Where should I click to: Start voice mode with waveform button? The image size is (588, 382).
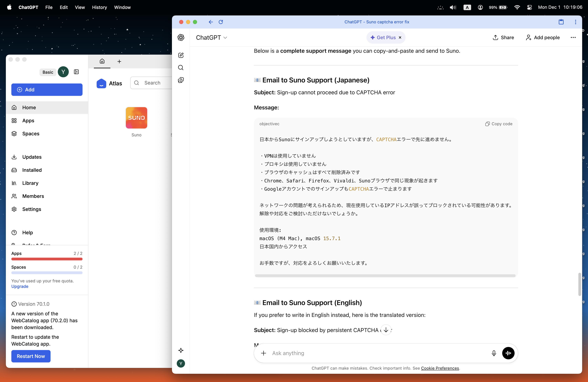click(x=508, y=353)
